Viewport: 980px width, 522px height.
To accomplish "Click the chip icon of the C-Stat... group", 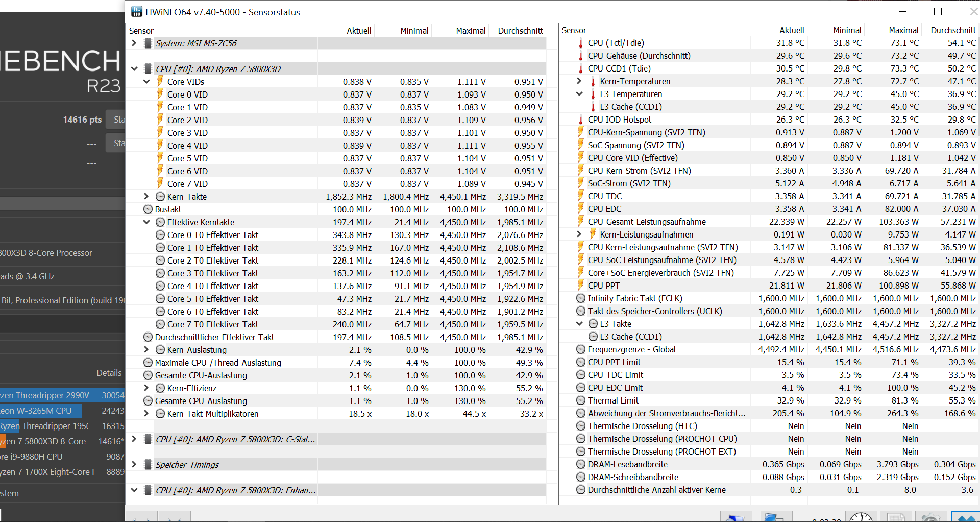I will click(x=148, y=439).
